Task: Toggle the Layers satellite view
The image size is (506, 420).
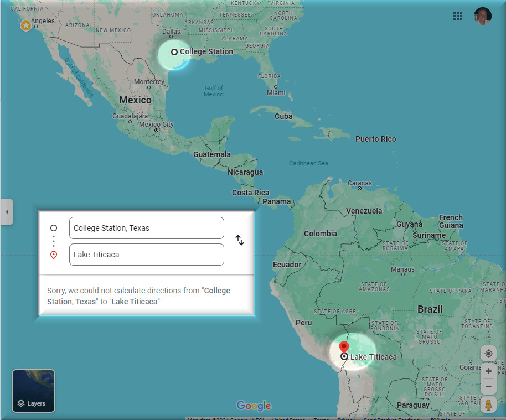Action: 34,391
